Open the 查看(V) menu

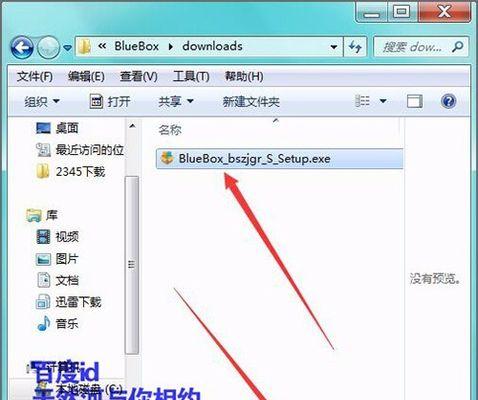[x=138, y=77]
